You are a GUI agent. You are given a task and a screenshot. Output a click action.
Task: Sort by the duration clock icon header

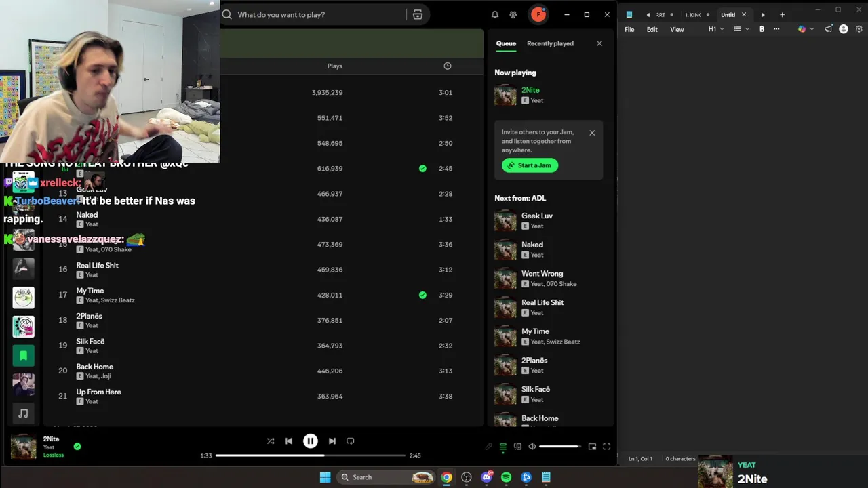448,66
